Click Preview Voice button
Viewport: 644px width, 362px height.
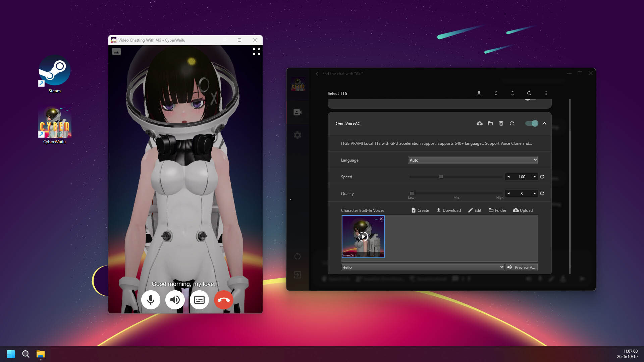(x=522, y=267)
